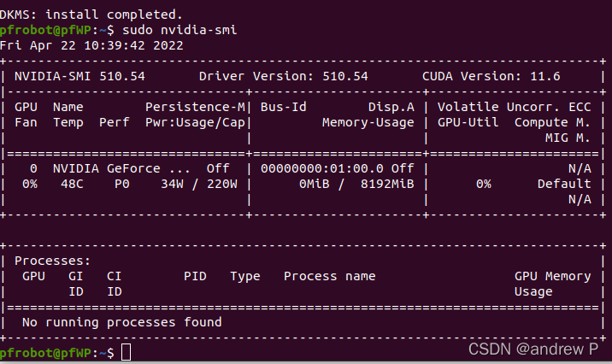Image resolution: width=612 pixels, height=364 pixels.
Task: Click the "Driver Version: 510.54" text
Action: 283,76
